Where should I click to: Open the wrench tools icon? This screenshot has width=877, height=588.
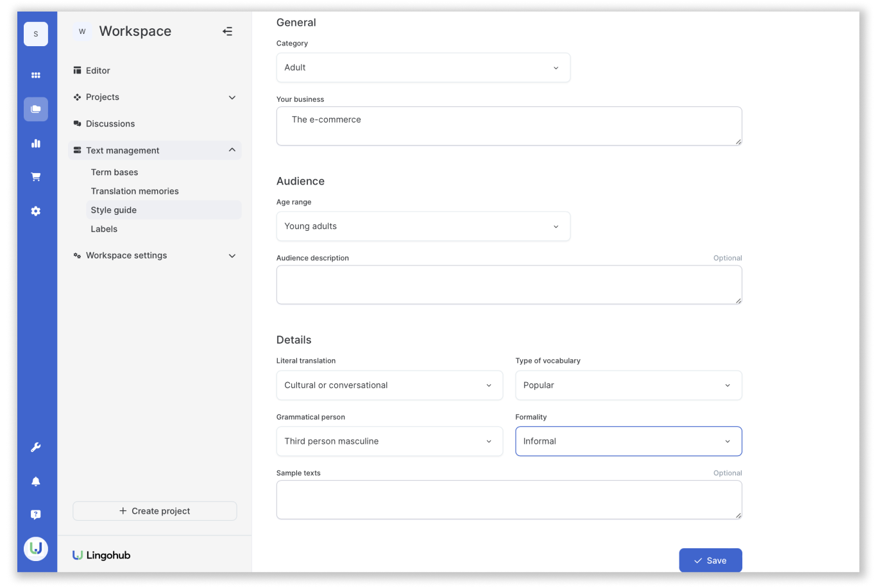[36, 448]
